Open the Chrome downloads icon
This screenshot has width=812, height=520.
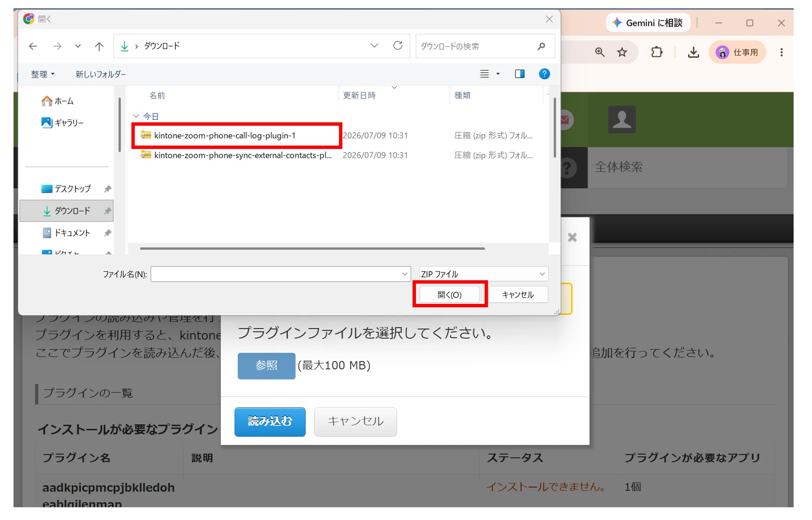[693, 52]
